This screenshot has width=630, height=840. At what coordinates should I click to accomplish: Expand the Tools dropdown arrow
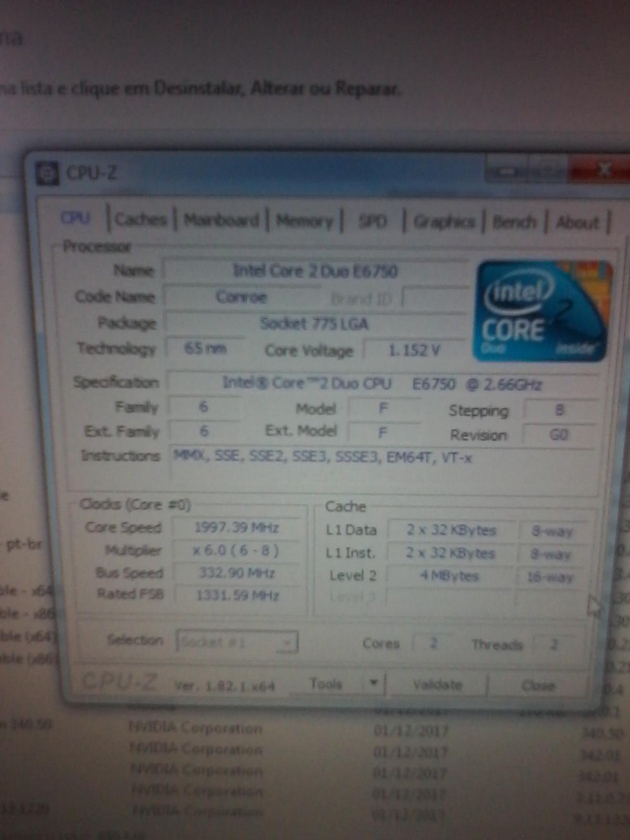[x=373, y=684]
